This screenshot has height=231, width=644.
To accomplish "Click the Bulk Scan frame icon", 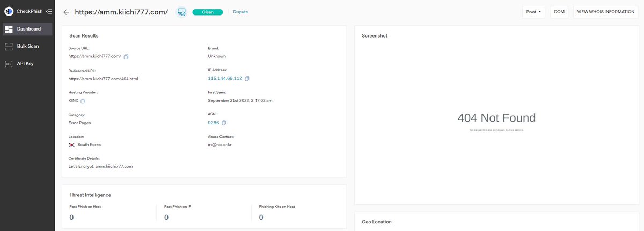I will 9,46.
